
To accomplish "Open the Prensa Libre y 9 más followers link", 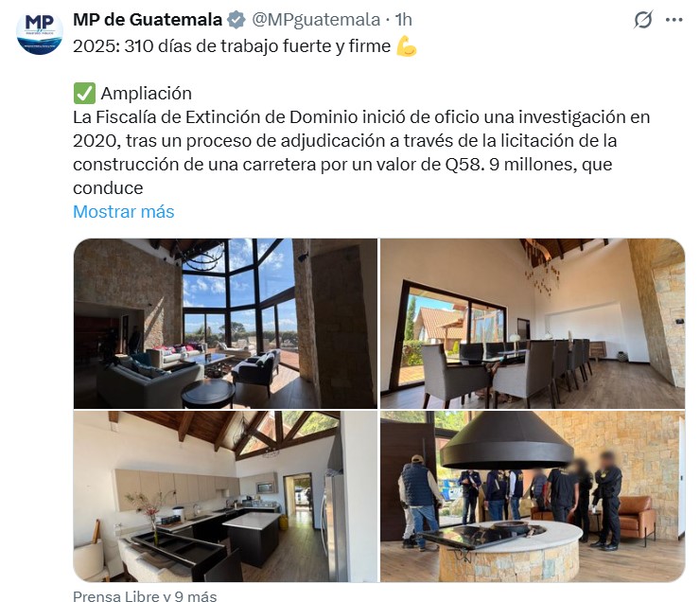I will [x=145, y=595].
